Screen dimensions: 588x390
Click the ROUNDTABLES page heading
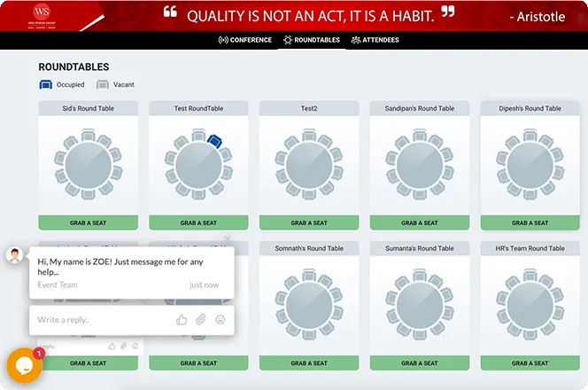pos(73,66)
